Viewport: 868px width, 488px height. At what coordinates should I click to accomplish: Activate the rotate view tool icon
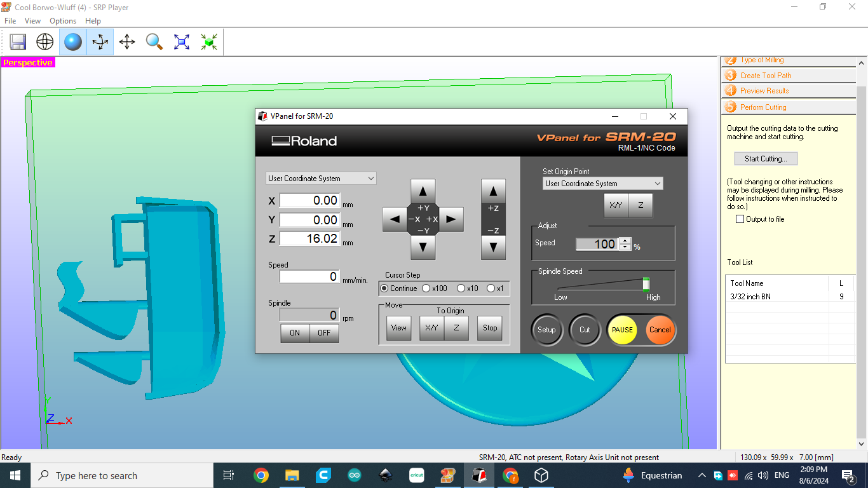coord(100,42)
